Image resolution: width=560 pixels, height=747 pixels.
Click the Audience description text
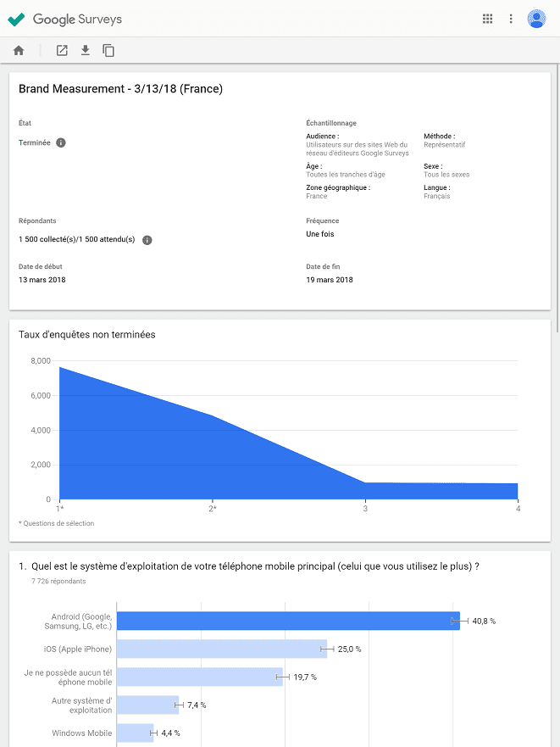point(358,149)
